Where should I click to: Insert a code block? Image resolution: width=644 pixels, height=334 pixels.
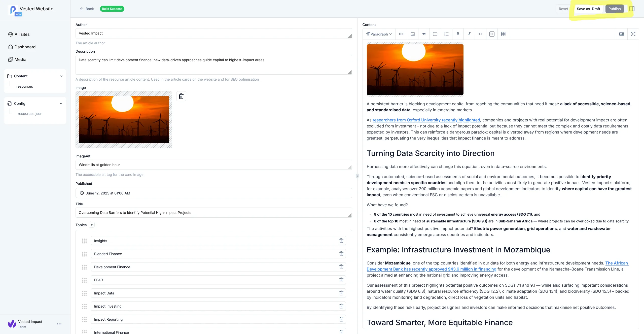tap(492, 34)
